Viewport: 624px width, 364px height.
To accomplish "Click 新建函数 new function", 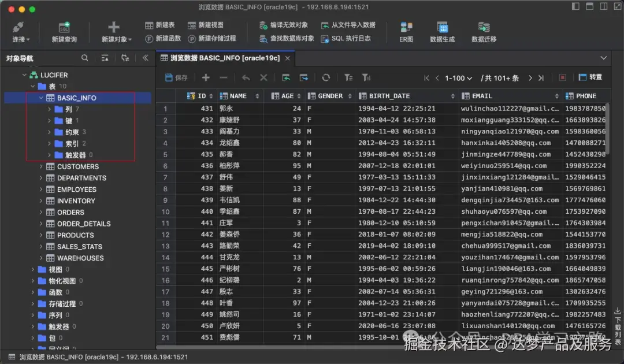I will (163, 39).
